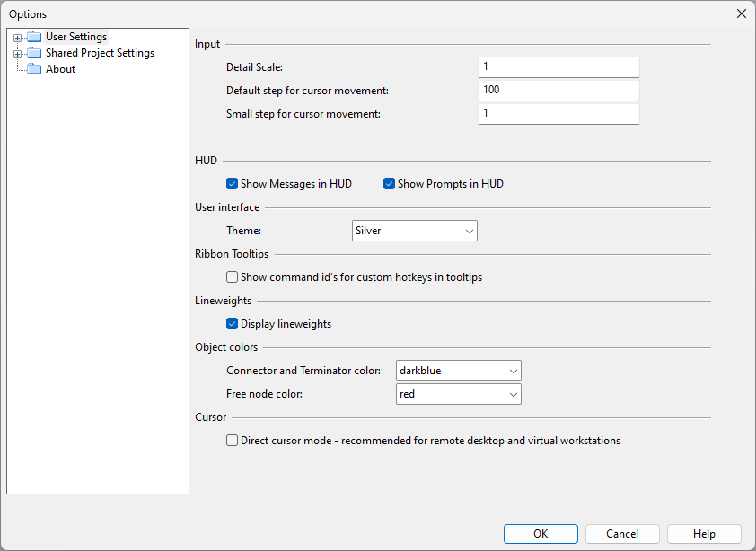Open Connector and Terminator color dropdown
The image size is (756, 551).
tap(458, 371)
